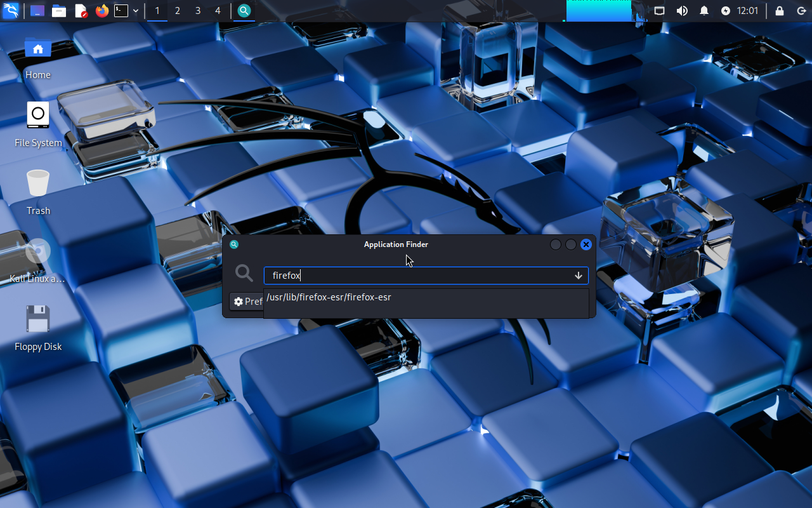Open the notifications bell in the panel
Image resolution: width=812 pixels, height=508 pixels.
[704, 11]
